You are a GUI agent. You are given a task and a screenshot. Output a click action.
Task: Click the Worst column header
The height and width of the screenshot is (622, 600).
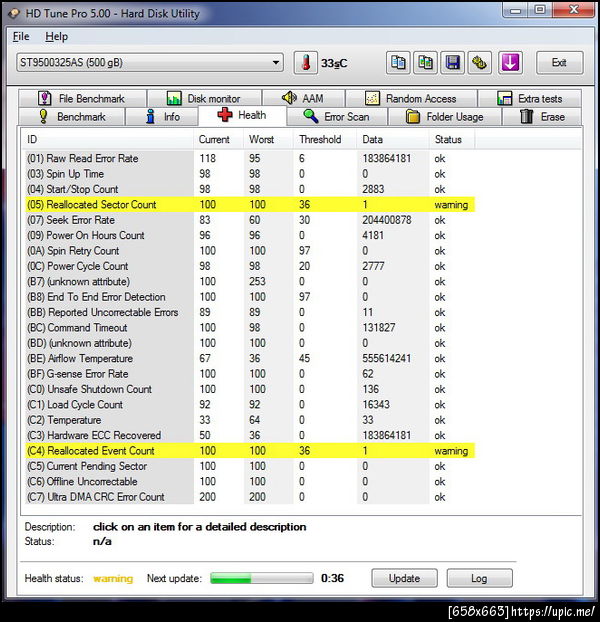coord(268,140)
